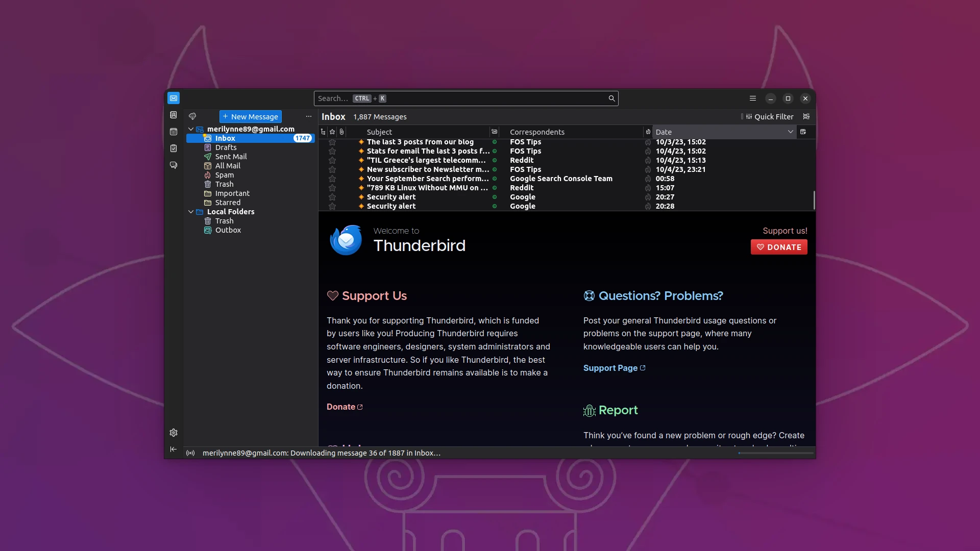Open the column picker in the message list
980x551 pixels.
tap(803, 132)
